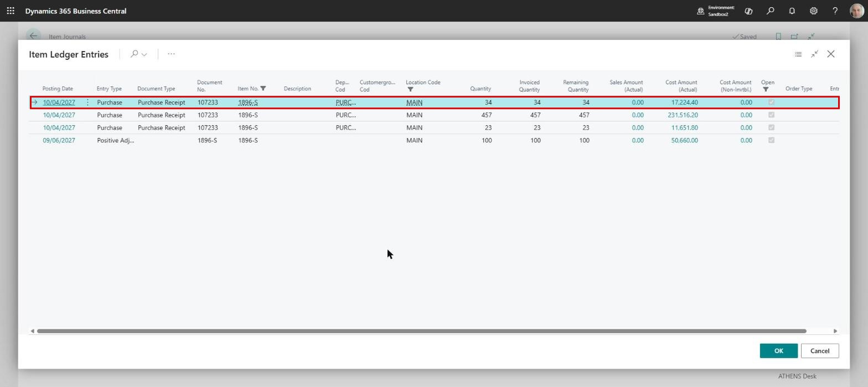Open the notifications bell
Screen dimensions: 868x387
coord(792,11)
